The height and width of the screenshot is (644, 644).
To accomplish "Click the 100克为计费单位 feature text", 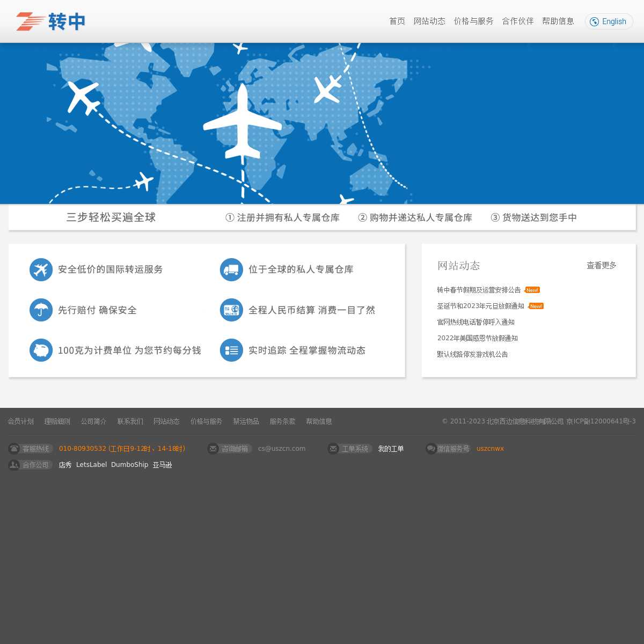I will coord(129,350).
